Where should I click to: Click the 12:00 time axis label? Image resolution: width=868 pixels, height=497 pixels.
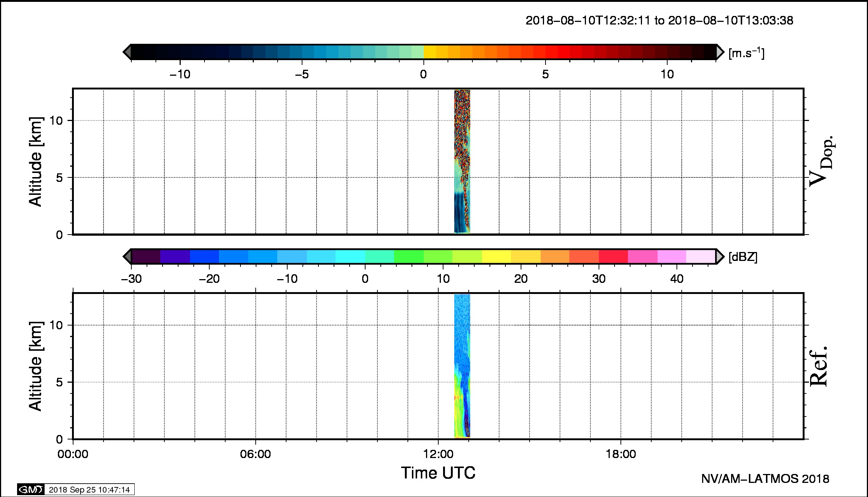(x=438, y=454)
